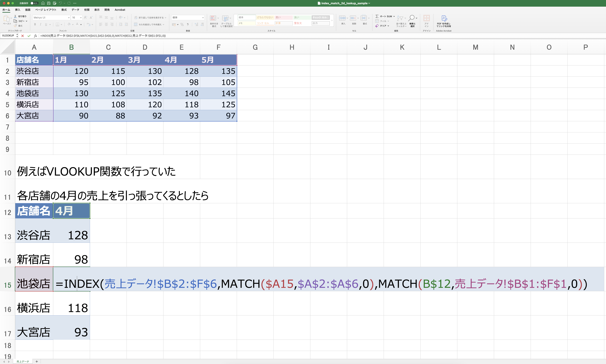Click the Increase Decimal icon
The width and height of the screenshot is (606, 364).
point(196,25)
